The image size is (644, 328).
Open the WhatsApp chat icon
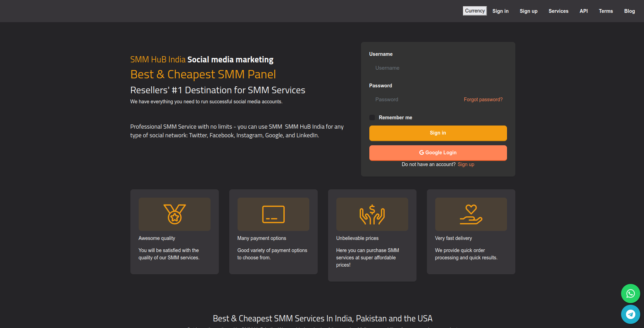point(630,294)
